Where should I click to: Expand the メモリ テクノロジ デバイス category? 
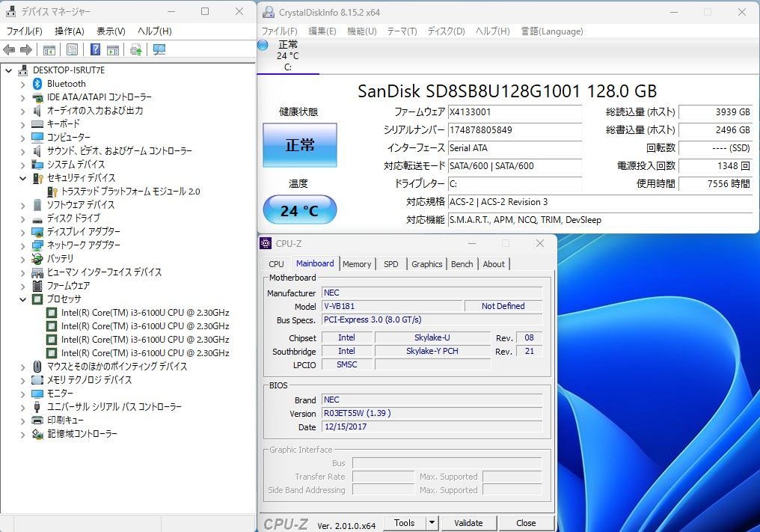[22, 380]
